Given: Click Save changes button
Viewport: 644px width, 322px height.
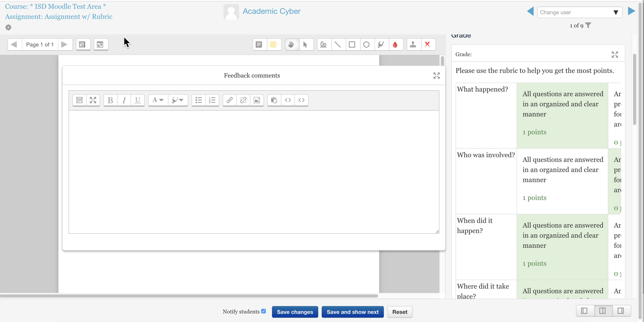Looking at the screenshot, I should [x=295, y=312].
